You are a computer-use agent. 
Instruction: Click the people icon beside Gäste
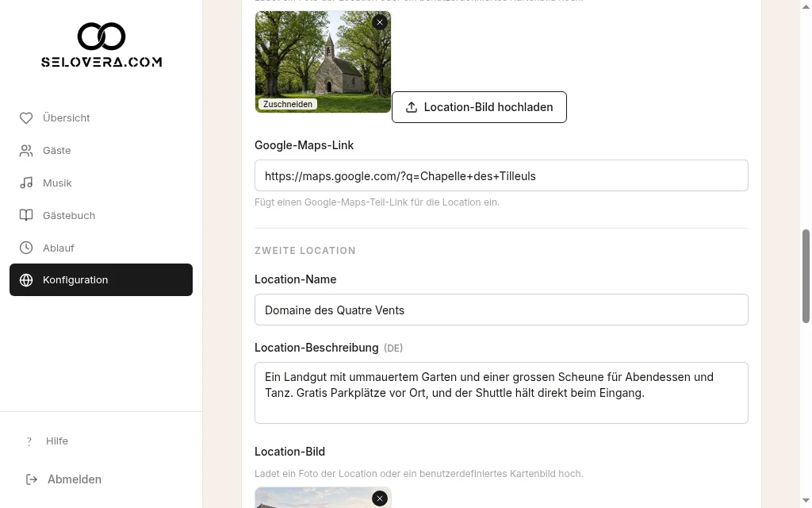(x=26, y=151)
